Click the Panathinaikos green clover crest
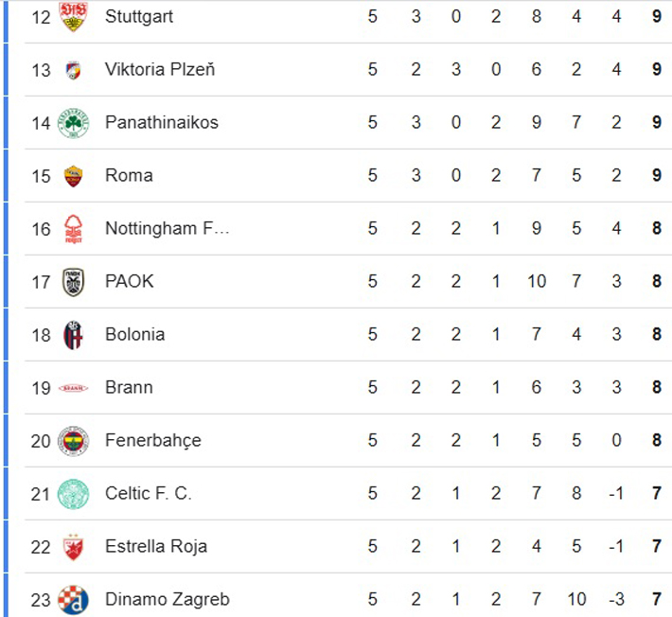The height and width of the screenshot is (617, 672). 73,123
